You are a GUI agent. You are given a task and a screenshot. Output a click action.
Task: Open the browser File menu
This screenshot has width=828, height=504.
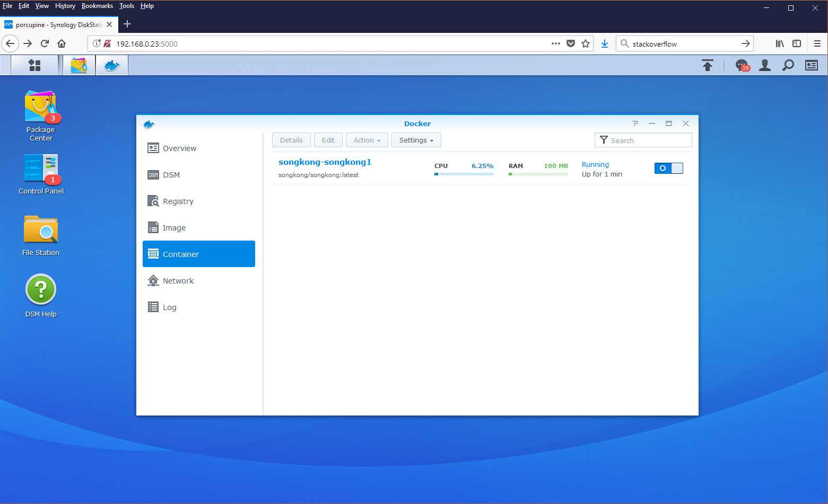point(7,6)
